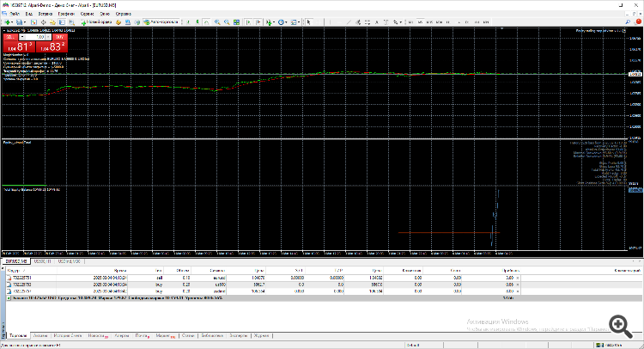Click the Zoom In chart icon
Image resolution: width=644 pixels, height=349 pixels.
217,23
